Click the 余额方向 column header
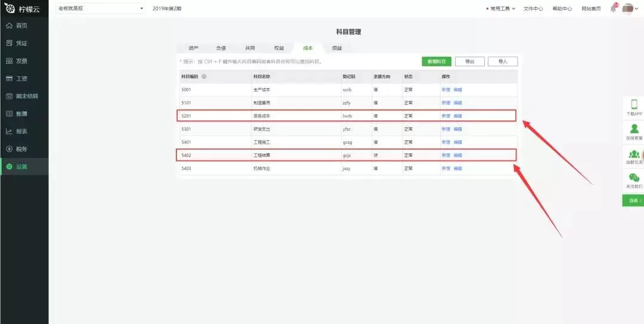 (x=382, y=76)
